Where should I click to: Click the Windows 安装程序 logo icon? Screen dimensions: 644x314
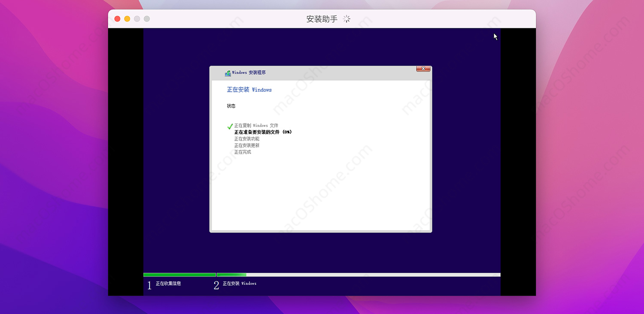(x=228, y=73)
